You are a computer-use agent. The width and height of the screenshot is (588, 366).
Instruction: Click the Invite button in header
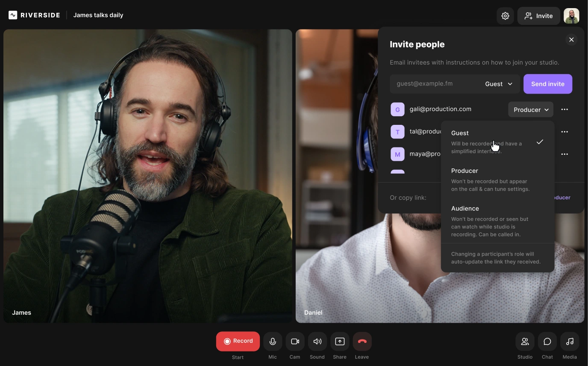pyautogui.click(x=538, y=16)
